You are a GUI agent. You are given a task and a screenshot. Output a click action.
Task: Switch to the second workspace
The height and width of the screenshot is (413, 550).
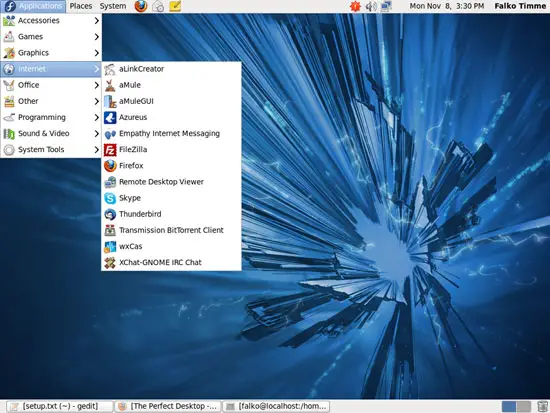[x=524, y=407]
